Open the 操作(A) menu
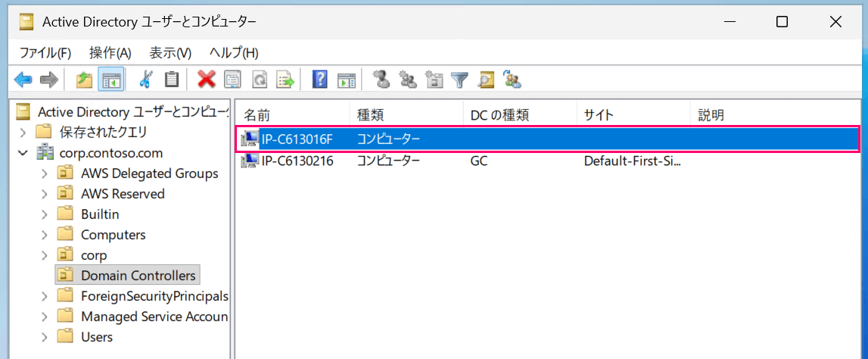The image size is (868, 359). click(110, 53)
